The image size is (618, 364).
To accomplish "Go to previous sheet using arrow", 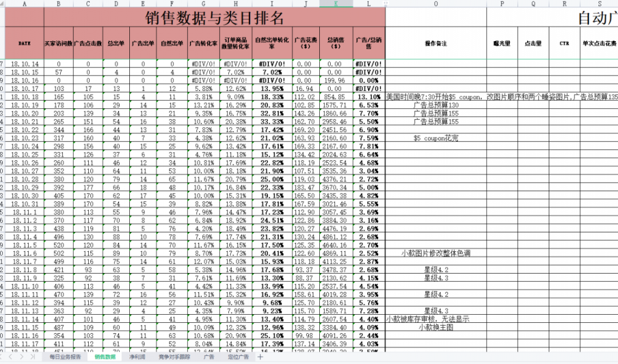I will (x=10, y=357).
